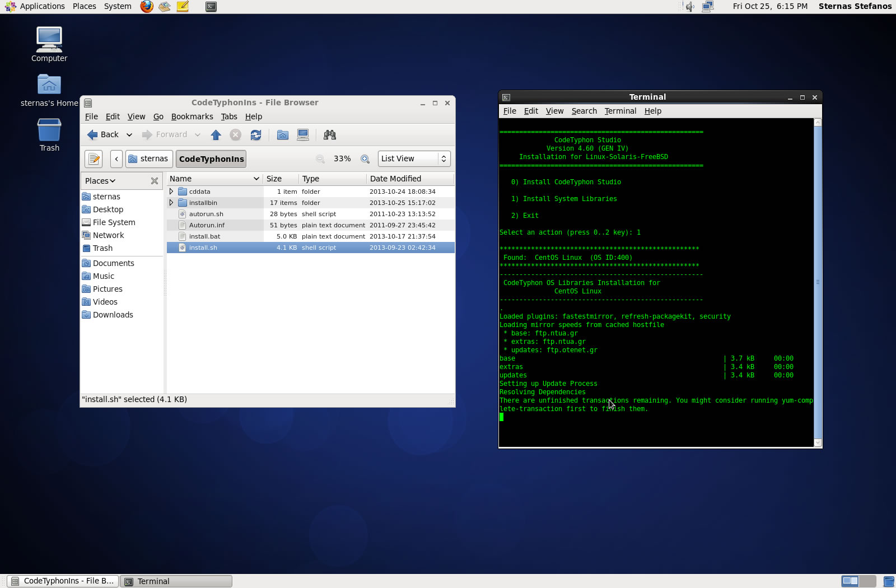Open the Terminal menu in Terminal window

[620, 111]
